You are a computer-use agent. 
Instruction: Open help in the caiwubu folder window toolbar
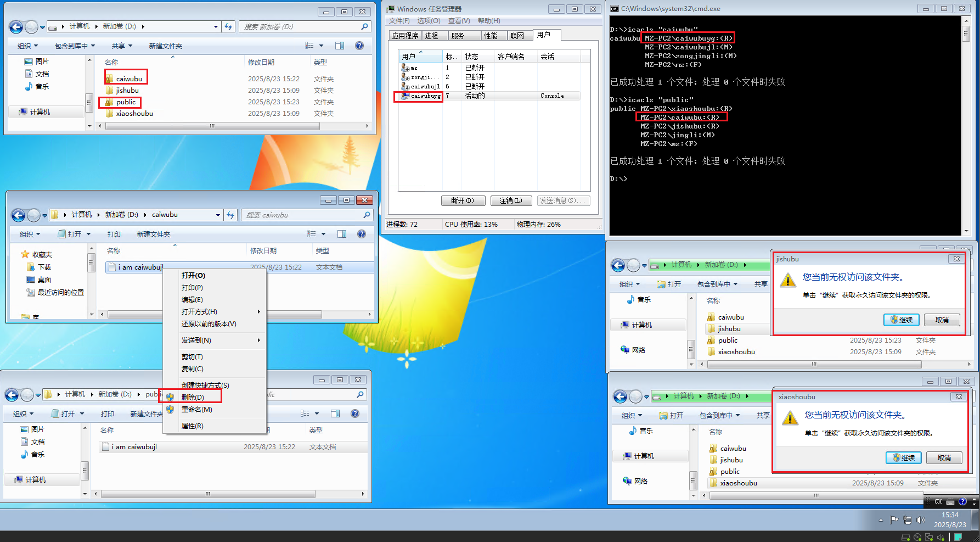362,234
